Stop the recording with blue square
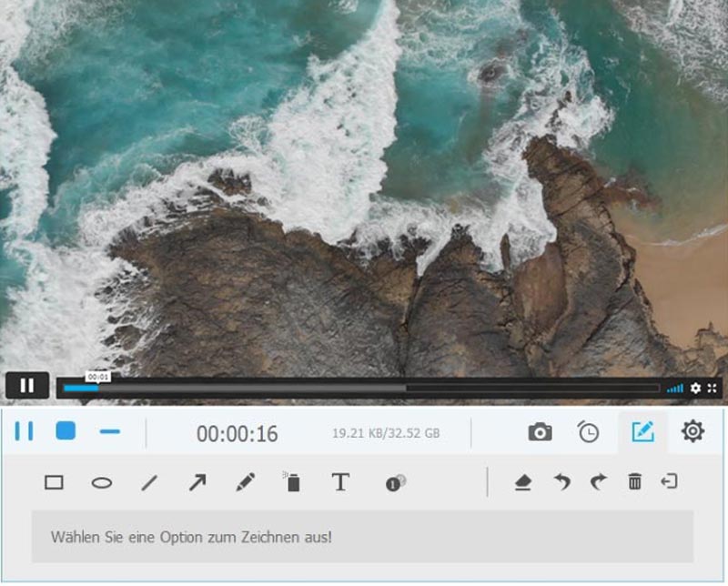Image resolution: width=728 pixels, height=586 pixels. pos(66,431)
